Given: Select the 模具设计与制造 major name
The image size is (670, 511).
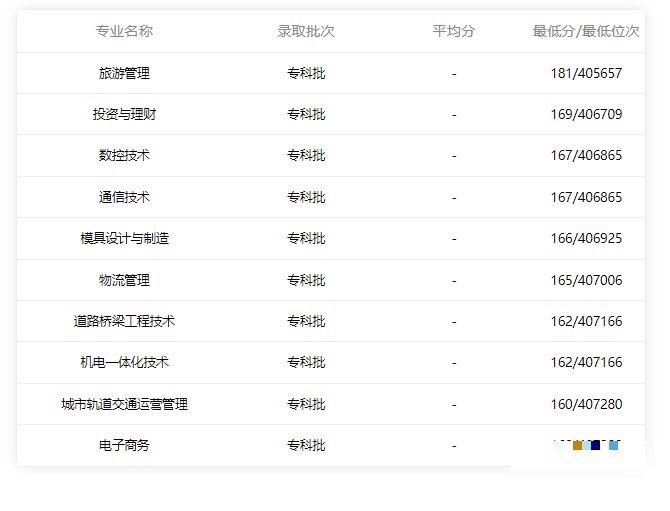Looking at the screenshot, I should coord(124,238).
